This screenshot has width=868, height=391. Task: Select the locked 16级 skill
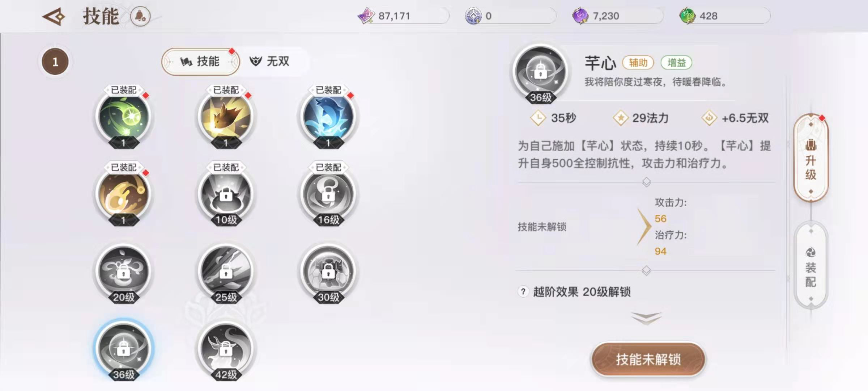click(x=328, y=194)
